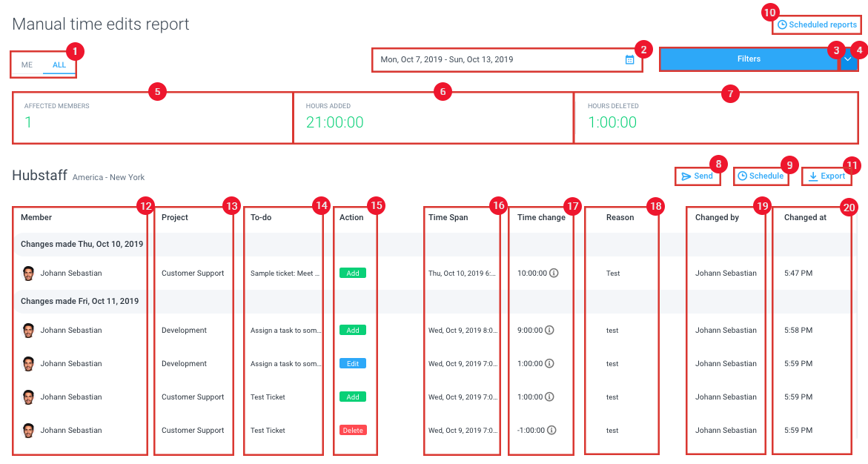Click the Member column header
Image resolution: width=868 pixels, height=464 pixels.
36,218
